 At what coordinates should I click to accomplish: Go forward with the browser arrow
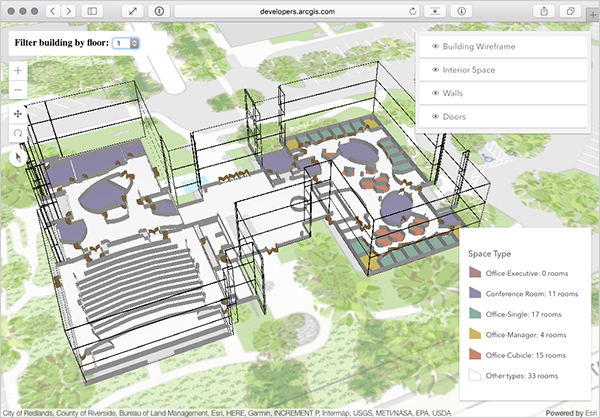pos(68,11)
